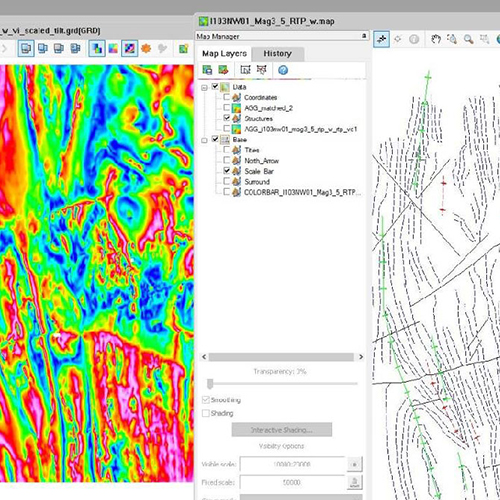
Task: Click the color histogram icon in grid toolbar
Action: pos(97,49)
